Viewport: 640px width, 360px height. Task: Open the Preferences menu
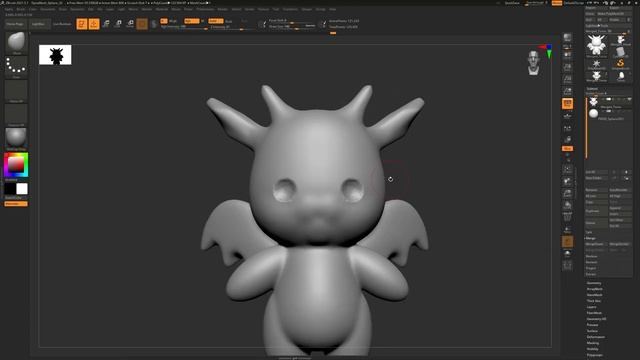[x=205, y=9]
